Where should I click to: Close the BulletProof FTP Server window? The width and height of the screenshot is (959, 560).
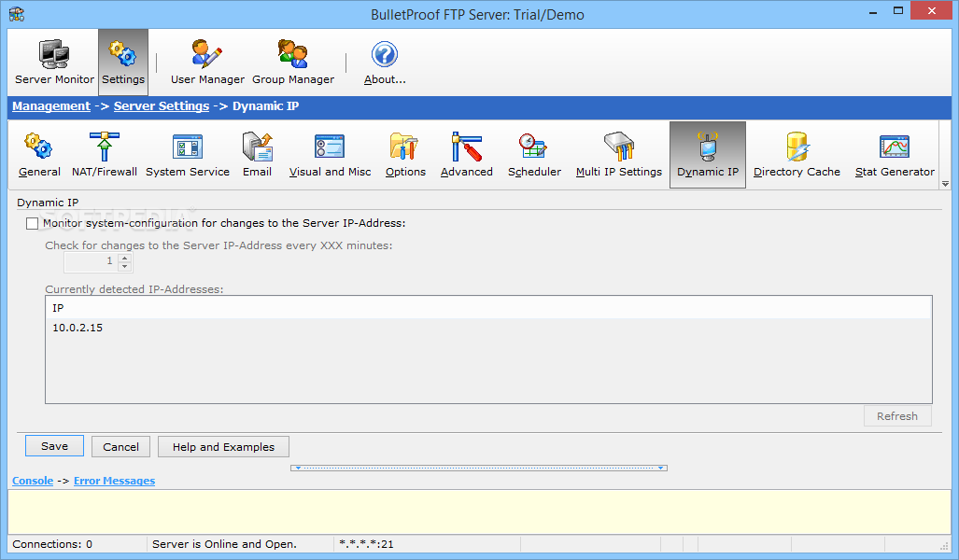coord(932,11)
